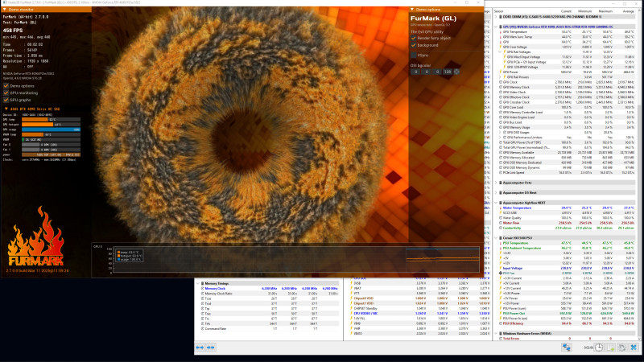
Task: Click HWiNFO shrink columns arrows button
Action: click(x=211, y=348)
